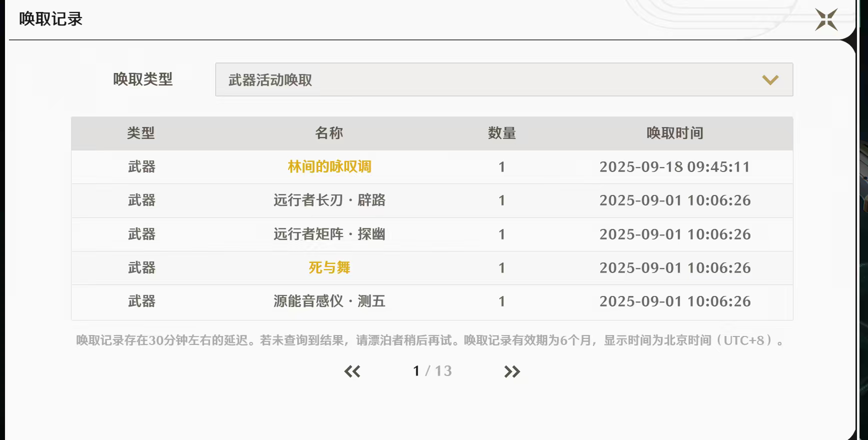The image size is (868, 440).
Task: Click the 唤取记录 title text
Action: (51, 19)
